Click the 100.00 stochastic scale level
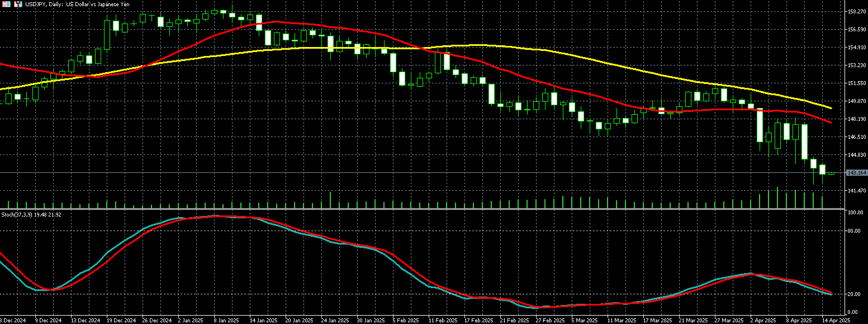This screenshot has height=324, width=868. coord(855,213)
